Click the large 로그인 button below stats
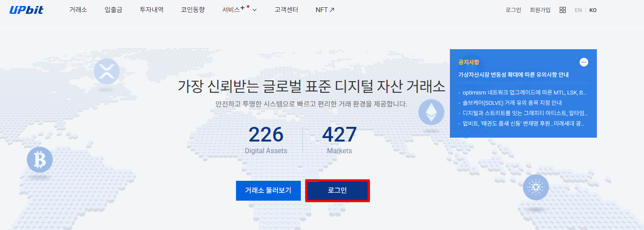 click(338, 191)
